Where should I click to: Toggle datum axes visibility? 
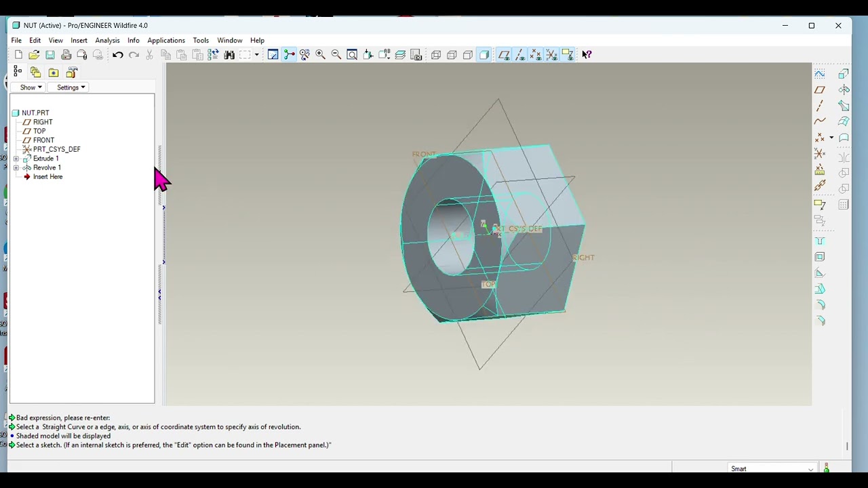click(x=520, y=55)
